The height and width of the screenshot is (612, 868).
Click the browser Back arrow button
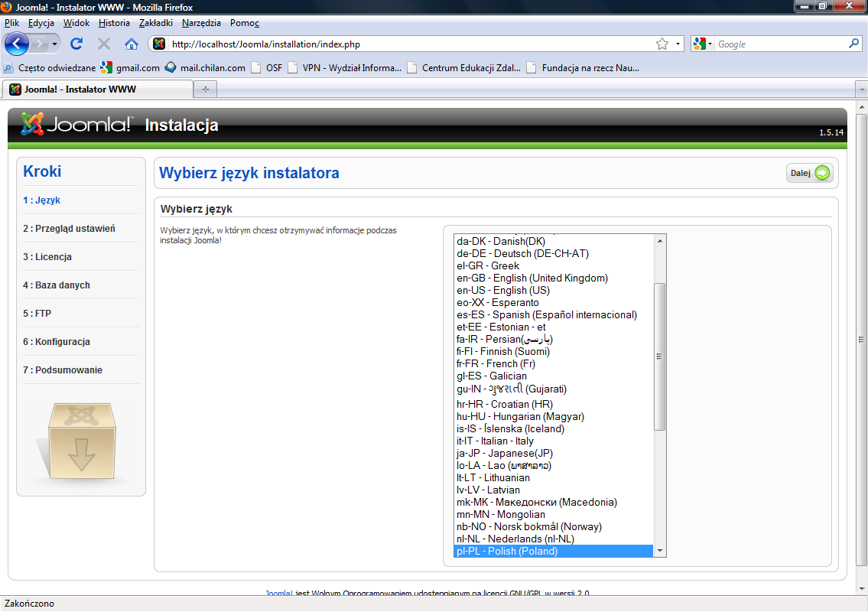(x=17, y=44)
